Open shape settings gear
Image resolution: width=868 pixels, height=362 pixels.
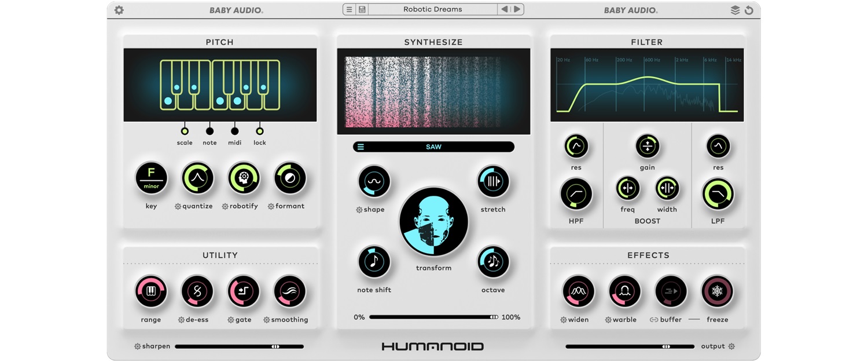(359, 210)
